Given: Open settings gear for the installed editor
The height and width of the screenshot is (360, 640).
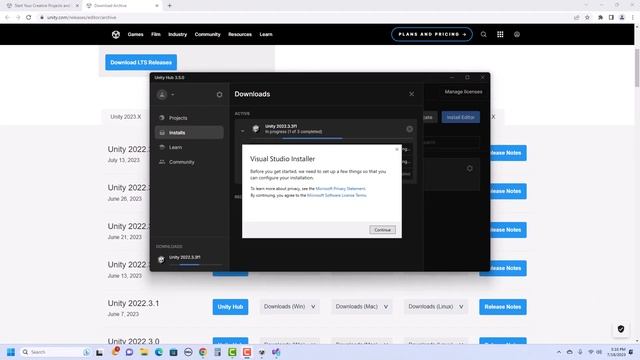Looking at the screenshot, I should pyautogui.click(x=470, y=168).
